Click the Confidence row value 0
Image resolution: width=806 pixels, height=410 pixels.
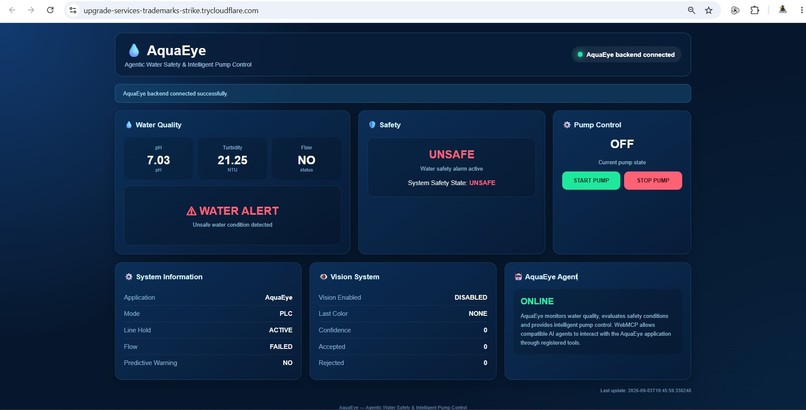coord(485,330)
